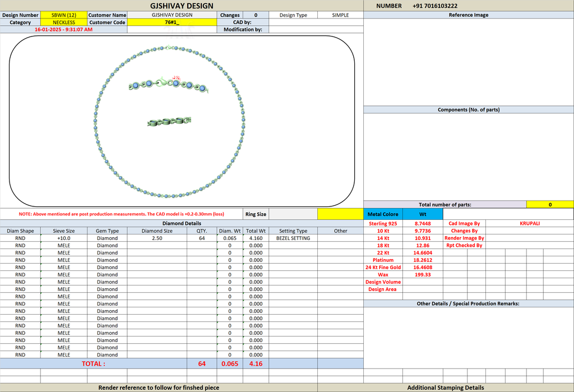The image size is (574, 392).
Task: Select 18 Kt weight 12.86
Action: pos(423,246)
